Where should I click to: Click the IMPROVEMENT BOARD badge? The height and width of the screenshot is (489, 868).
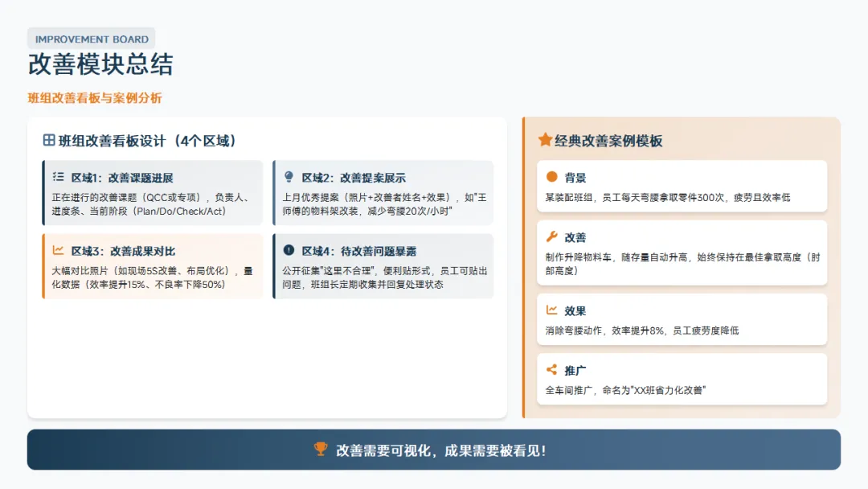[92, 39]
